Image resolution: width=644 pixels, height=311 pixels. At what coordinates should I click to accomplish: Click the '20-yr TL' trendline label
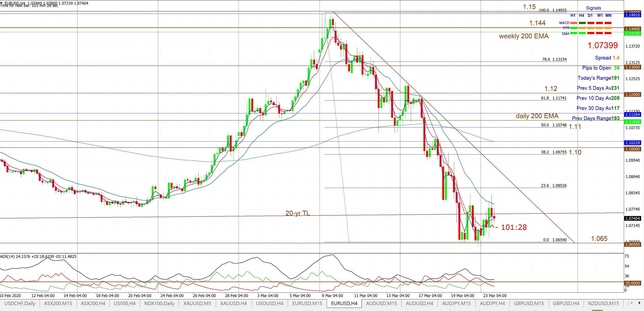point(298,213)
